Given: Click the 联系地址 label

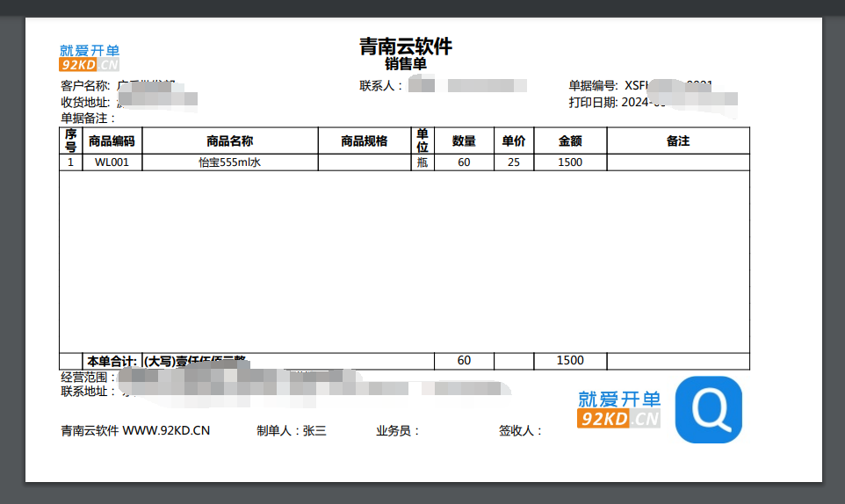Looking at the screenshot, I should [x=88, y=392].
